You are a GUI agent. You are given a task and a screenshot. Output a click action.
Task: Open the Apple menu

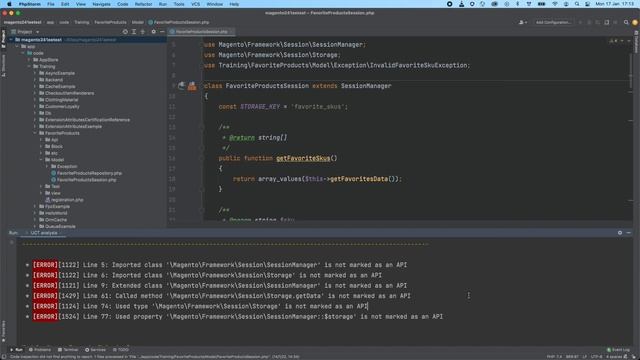9,4
